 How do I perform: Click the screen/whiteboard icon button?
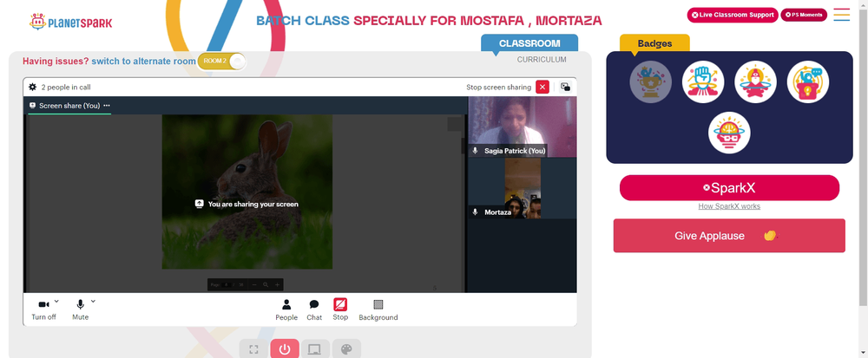315,349
